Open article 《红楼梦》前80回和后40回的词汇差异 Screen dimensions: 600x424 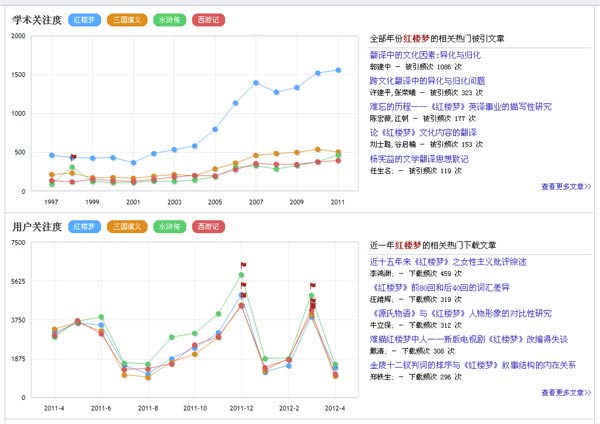[x=440, y=287]
